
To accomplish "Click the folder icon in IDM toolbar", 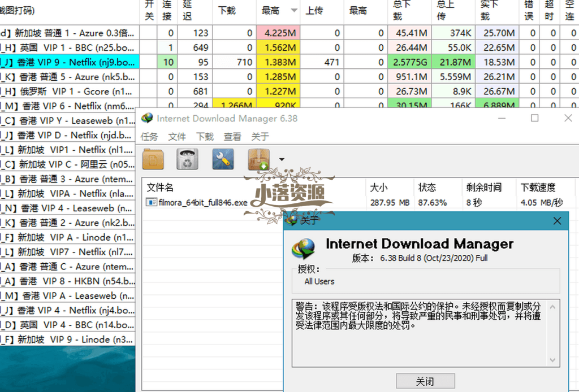I will [153, 159].
